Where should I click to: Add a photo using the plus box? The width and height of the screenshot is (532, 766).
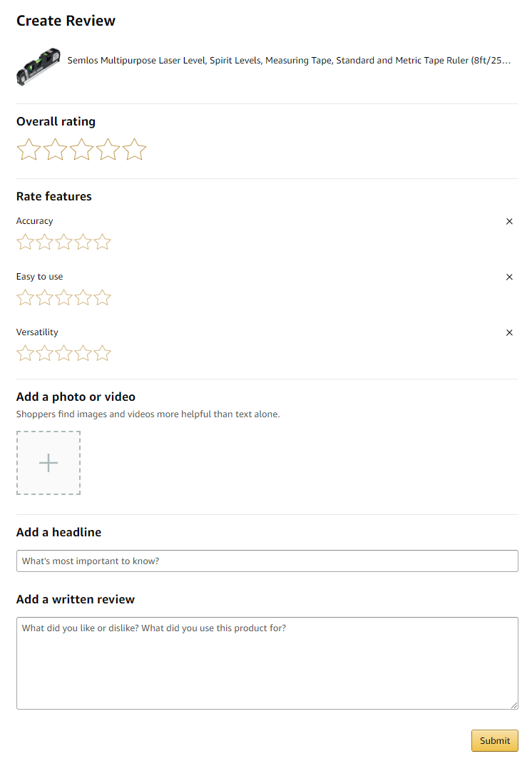tap(48, 463)
